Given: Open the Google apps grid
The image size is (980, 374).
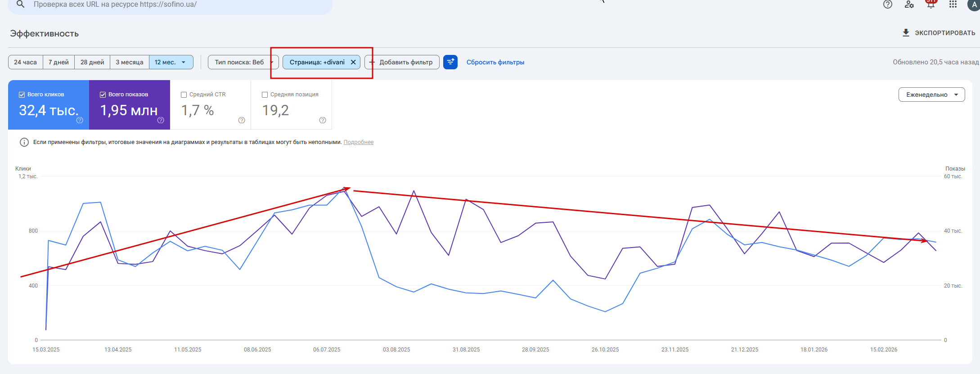Looking at the screenshot, I should [x=953, y=5].
